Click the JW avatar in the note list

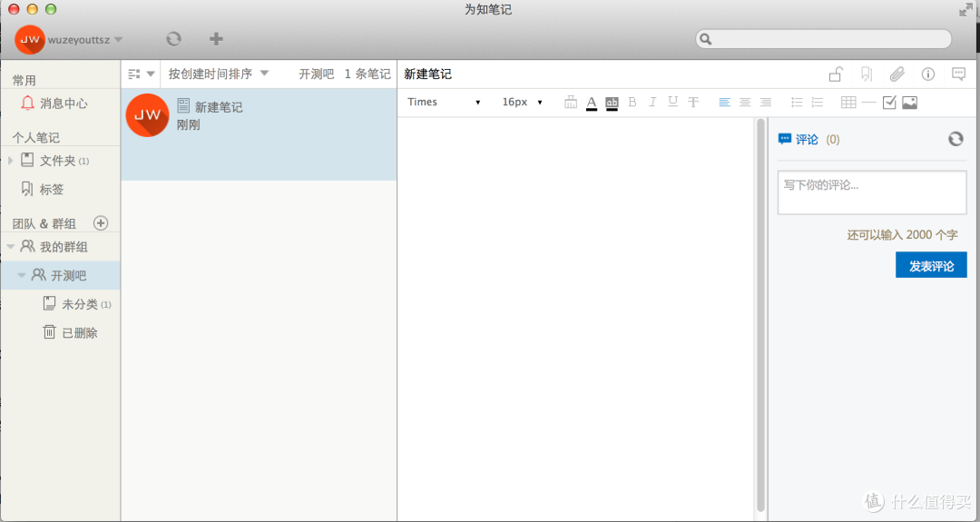148,115
